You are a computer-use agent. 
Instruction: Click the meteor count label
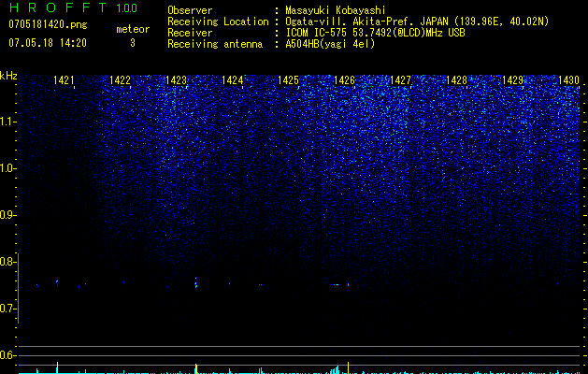133,29
